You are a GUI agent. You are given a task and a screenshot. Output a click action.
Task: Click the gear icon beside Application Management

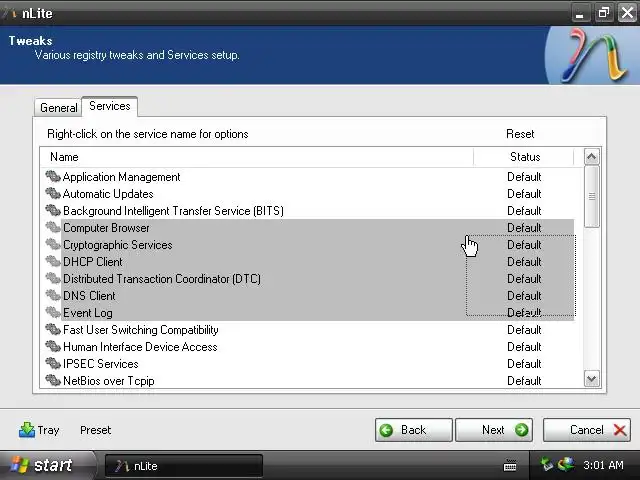(53, 177)
